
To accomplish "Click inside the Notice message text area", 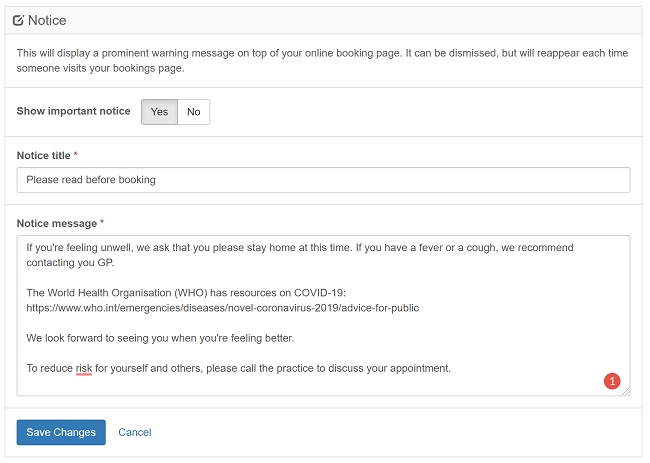I will pyautogui.click(x=323, y=315).
